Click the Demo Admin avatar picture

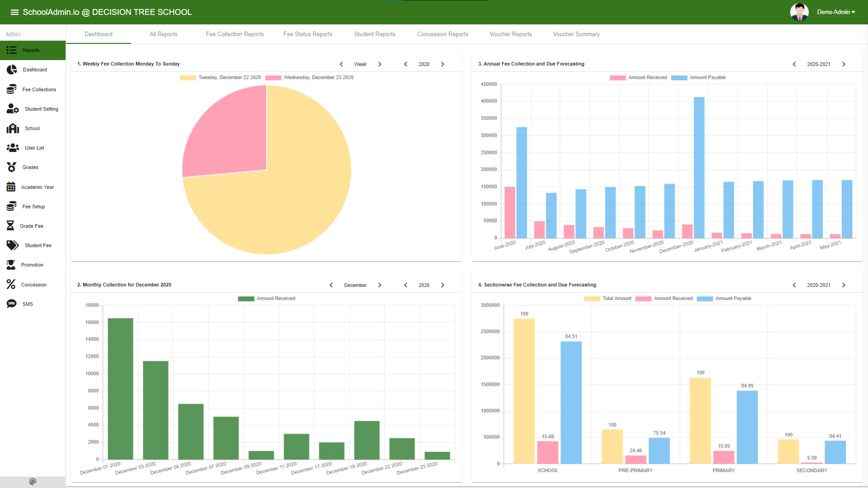[799, 12]
